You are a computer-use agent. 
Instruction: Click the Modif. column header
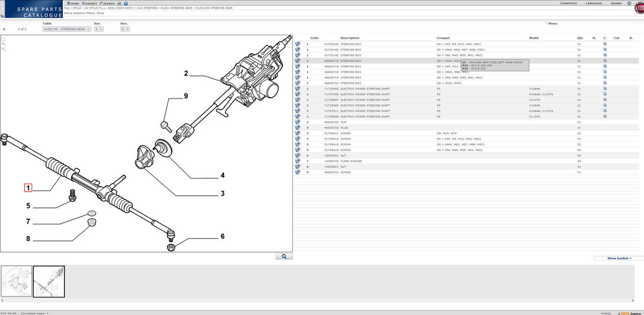(534, 38)
